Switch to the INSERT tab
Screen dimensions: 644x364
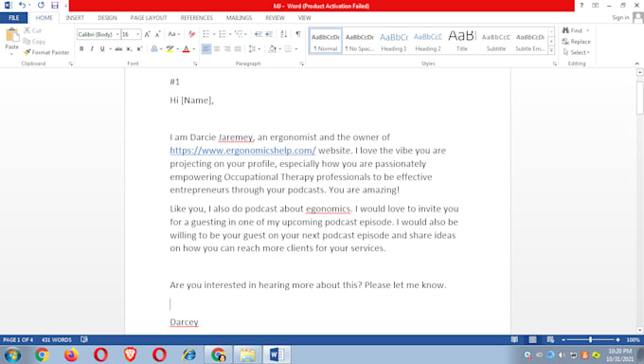[x=75, y=18]
